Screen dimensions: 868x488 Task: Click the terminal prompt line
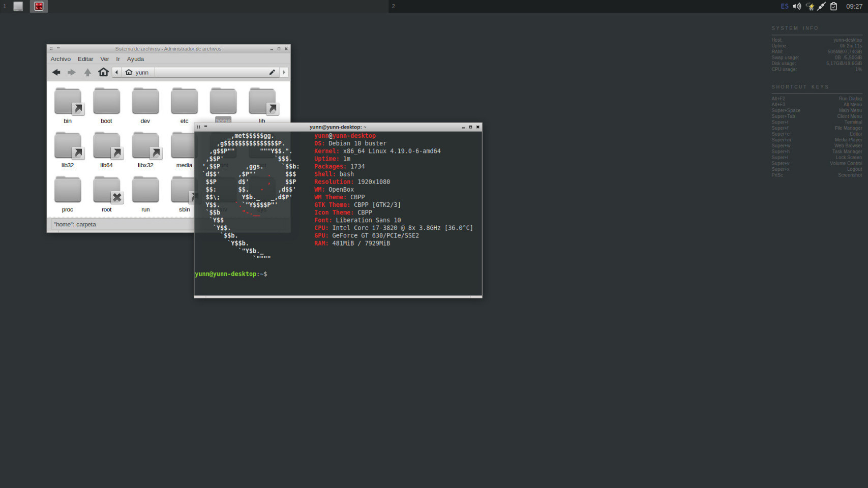coord(231,274)
